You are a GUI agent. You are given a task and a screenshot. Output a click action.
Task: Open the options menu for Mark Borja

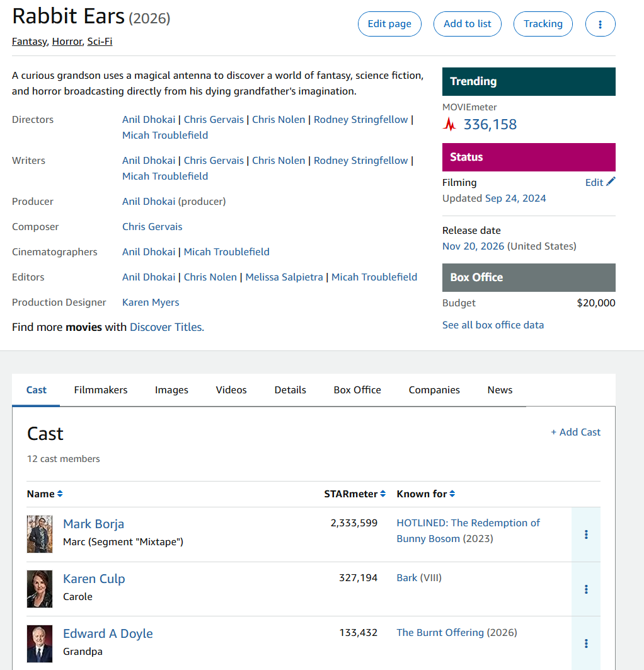pyautogui.click(x=586, y=534)
